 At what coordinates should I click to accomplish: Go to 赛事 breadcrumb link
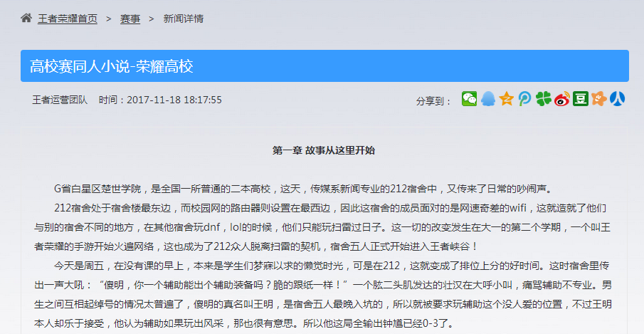click(x=130, y=19)
